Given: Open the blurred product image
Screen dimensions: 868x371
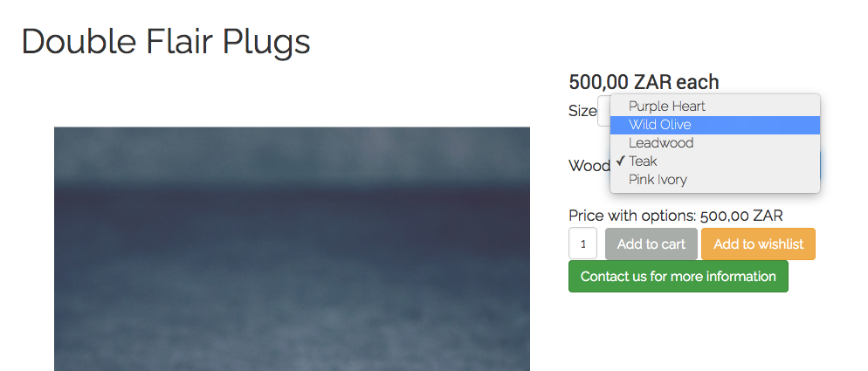Looking at the screenshot, I should 292,249.
